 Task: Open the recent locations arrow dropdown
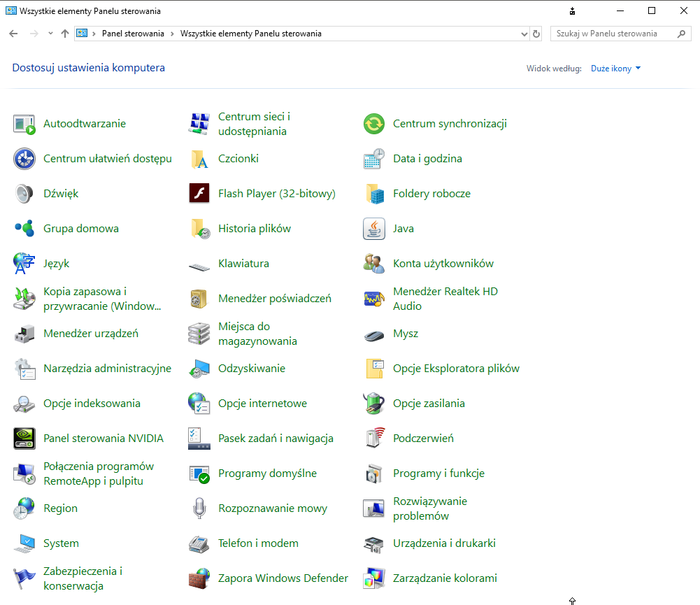coord(50,34)
